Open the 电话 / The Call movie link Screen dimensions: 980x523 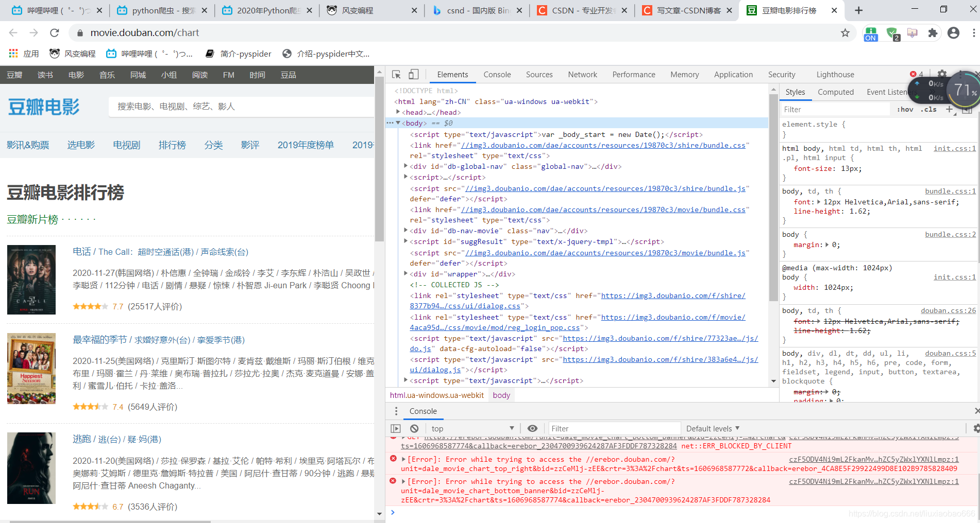pyautogui.click(x=160, y=252)
